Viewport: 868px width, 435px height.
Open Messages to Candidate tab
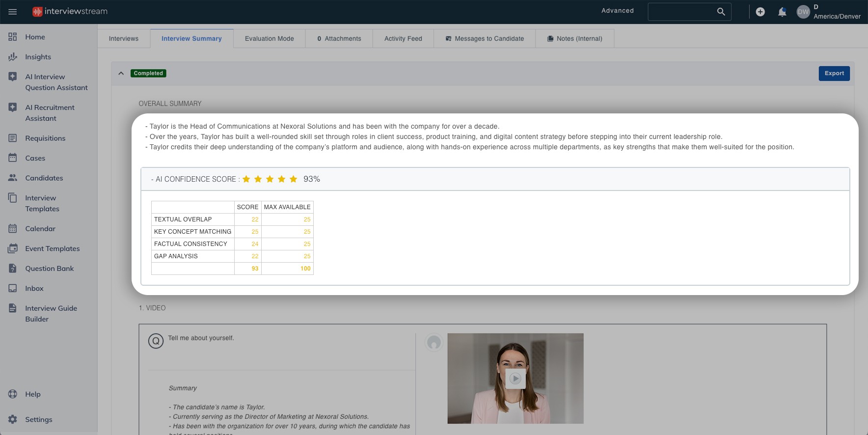pos(485,38)
